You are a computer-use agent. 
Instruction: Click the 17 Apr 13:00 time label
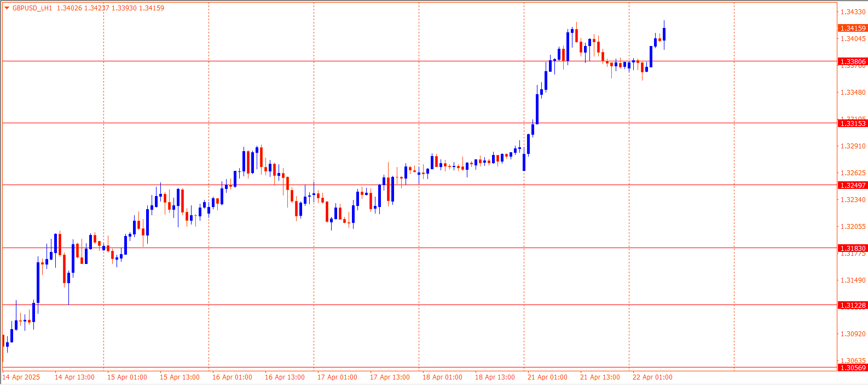click(x=390, y=377)
